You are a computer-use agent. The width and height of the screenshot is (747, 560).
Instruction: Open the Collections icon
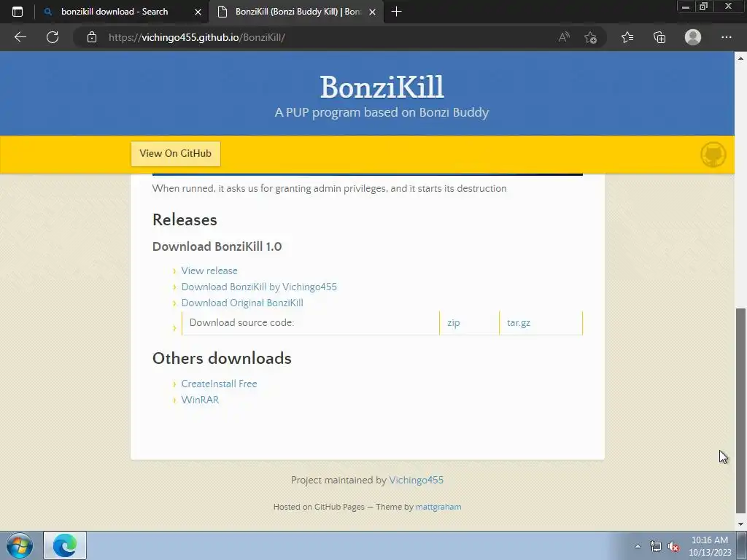[659, 37]
